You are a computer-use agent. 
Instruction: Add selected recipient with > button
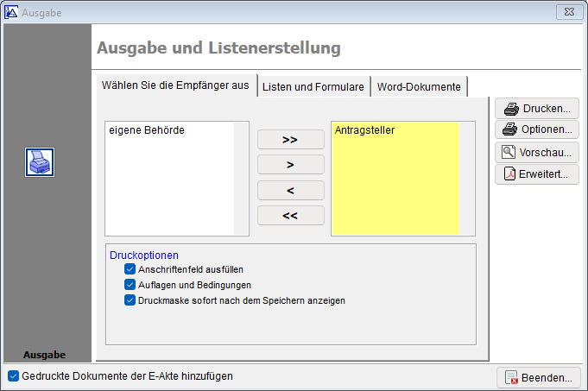pos(290,164)
